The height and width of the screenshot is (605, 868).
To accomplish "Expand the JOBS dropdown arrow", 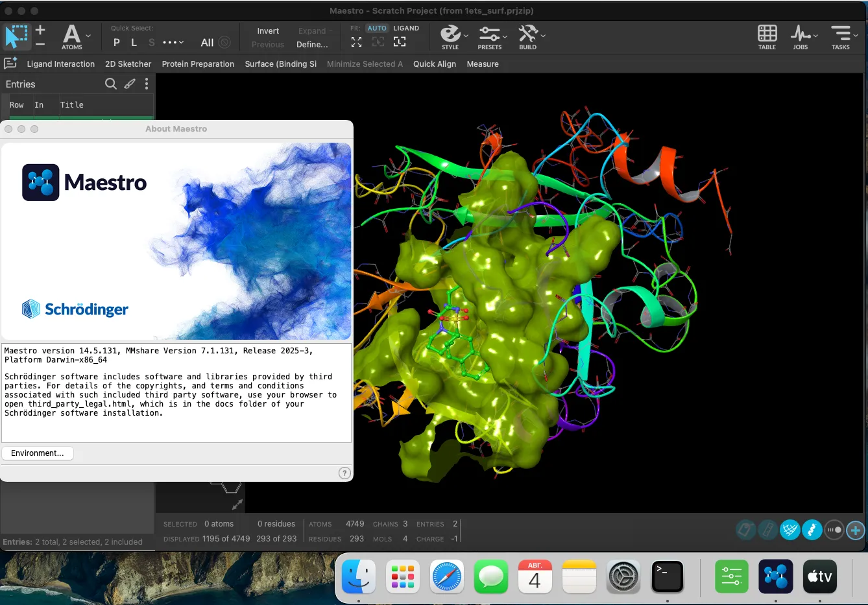I will tap(815, 36).
